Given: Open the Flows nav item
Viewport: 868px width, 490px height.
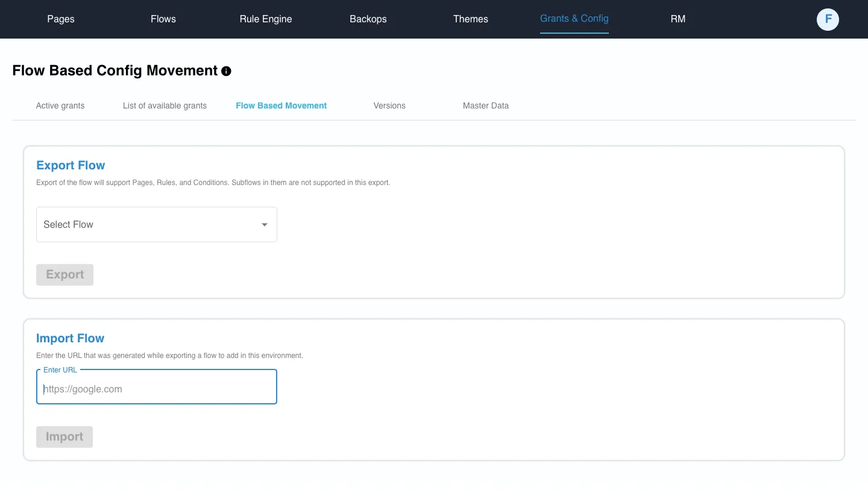Looking at the screenshot, I should pos(163,19).
